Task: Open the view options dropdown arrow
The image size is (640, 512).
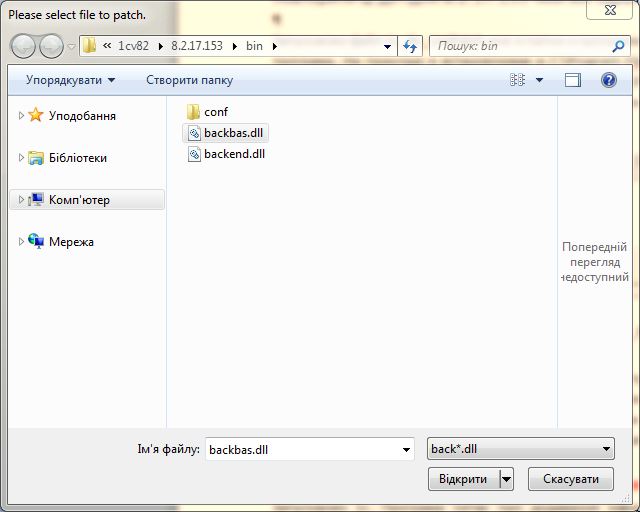Action: tap(539, 80)
